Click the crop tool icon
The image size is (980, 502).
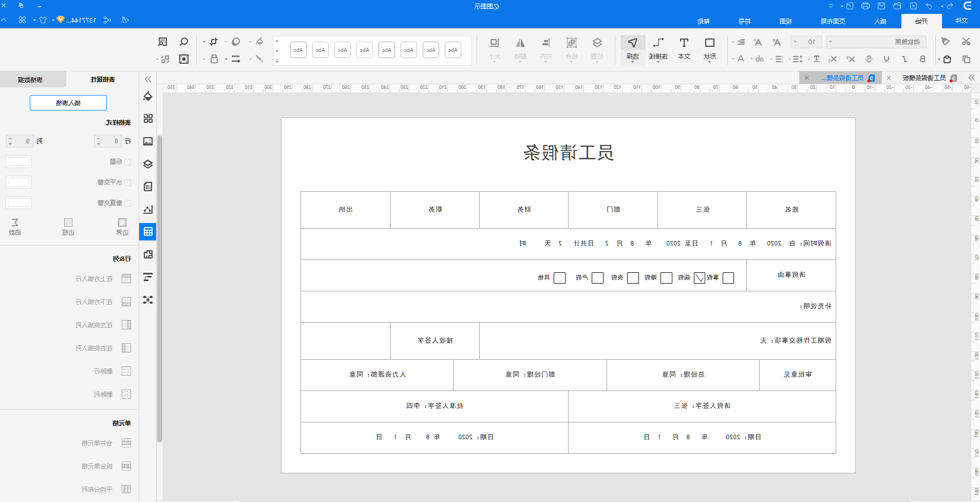tap(214, 42)
